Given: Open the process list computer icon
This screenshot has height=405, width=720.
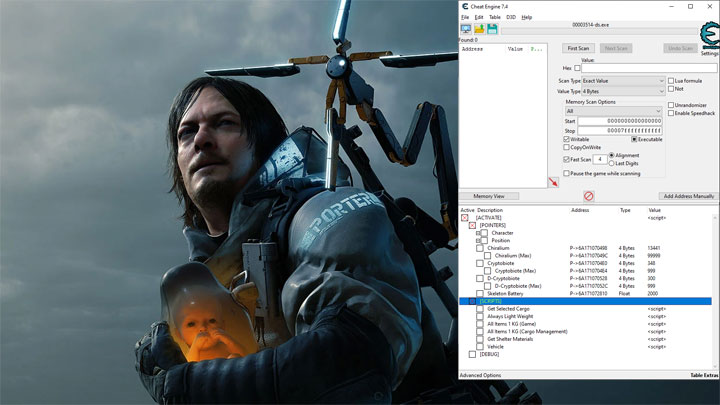Looking at the screenshot, I should (466, 29).
